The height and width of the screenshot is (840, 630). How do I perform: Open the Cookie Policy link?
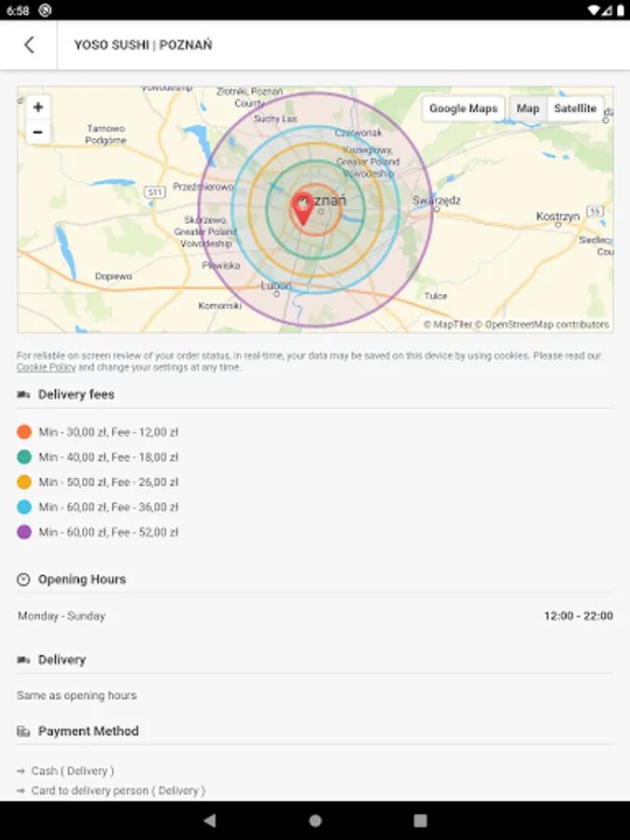coord(46,368)
